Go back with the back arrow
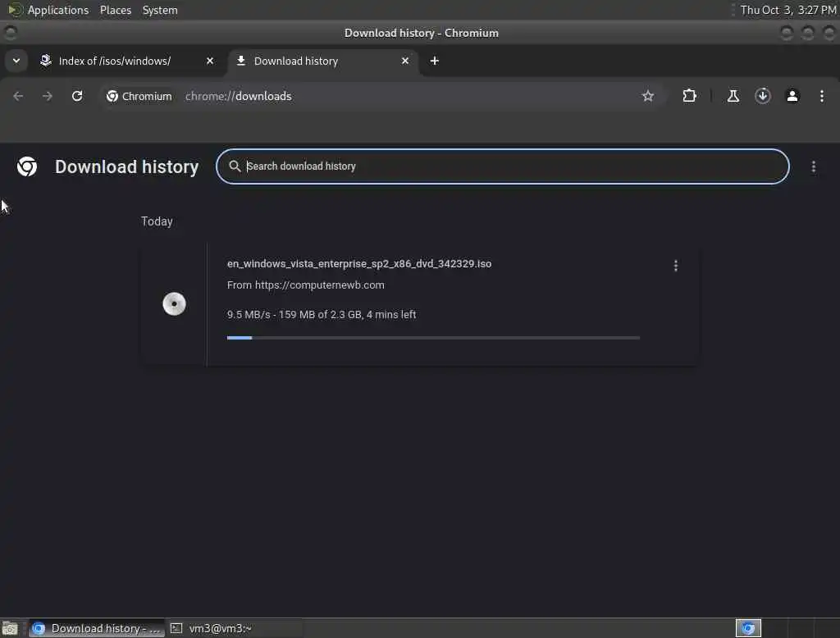 tap(18, 96)
